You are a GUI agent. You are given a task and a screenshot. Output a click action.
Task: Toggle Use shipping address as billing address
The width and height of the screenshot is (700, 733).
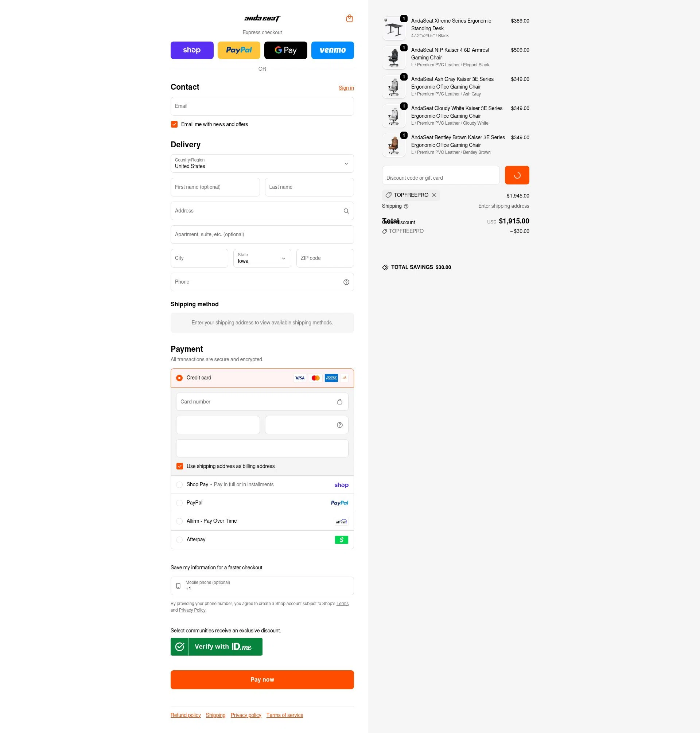click(x=179, y=466)
